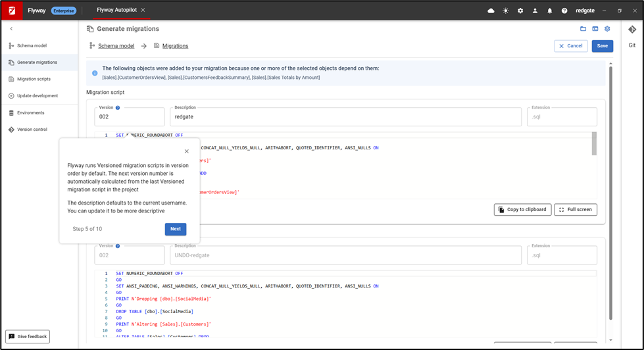Screen dimensions: 644x350
Task: Click the UNDO-redgate description field
Action: coord(346,255)
